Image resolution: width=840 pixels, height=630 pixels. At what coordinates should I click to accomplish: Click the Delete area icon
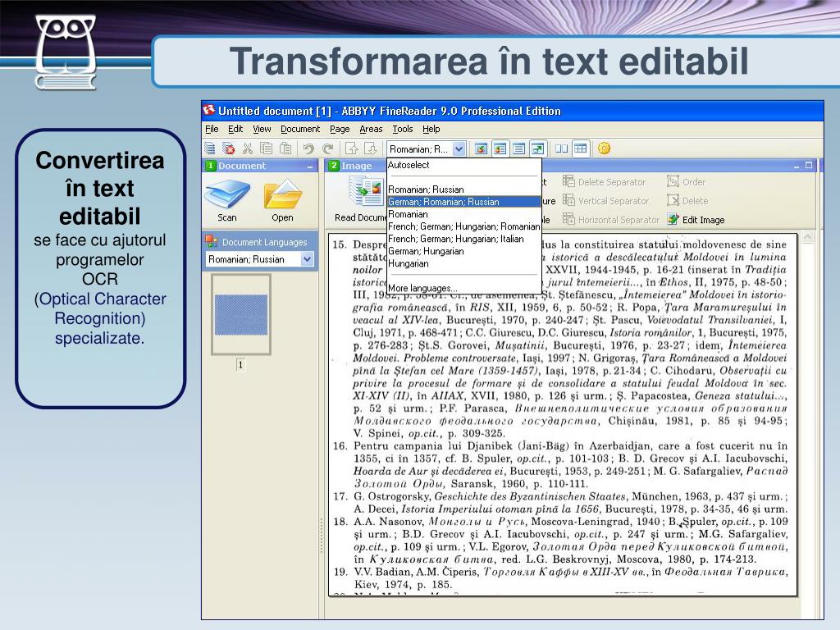(x=673, y=200)
